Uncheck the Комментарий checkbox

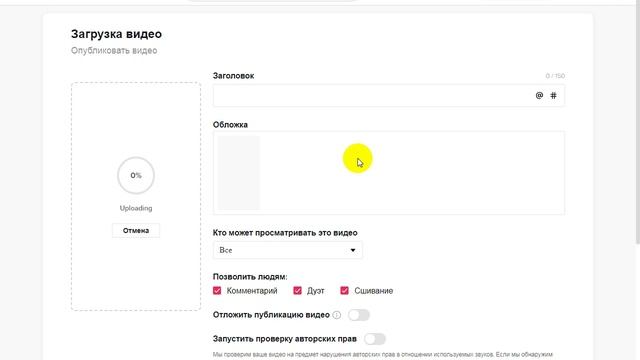pos(217,291)
